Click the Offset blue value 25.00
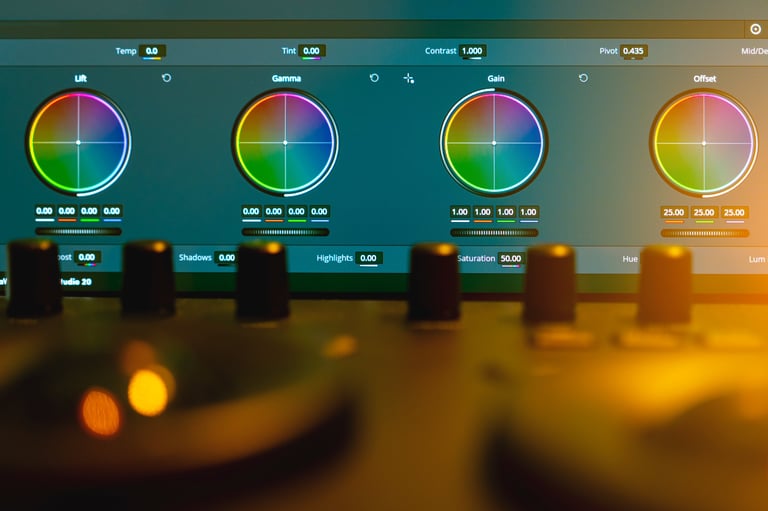 [x=734, y=213]
